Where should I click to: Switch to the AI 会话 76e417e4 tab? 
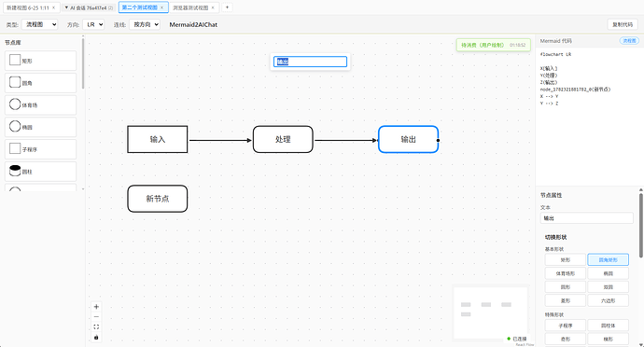coord(89,7)
